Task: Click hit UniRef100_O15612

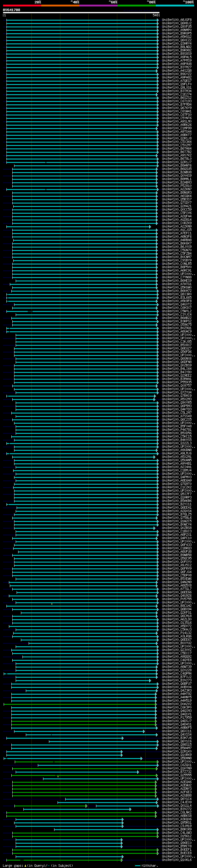Action: coord(177,836)
